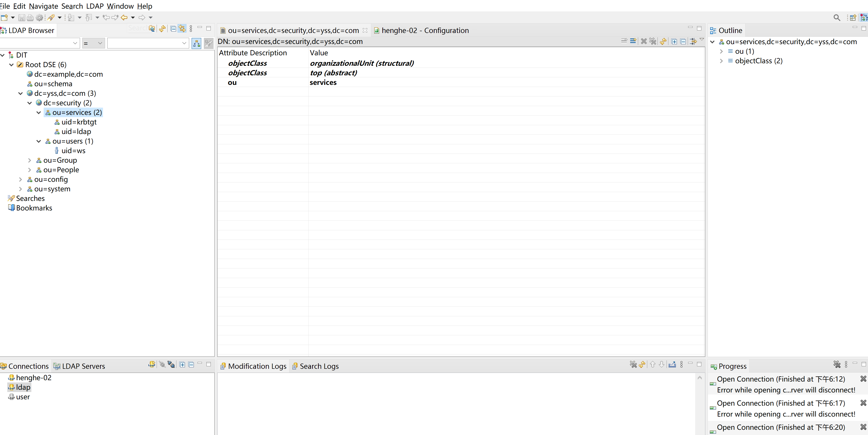This screenshot has width=868, height=435.
Task: Toggle quick filter icon in entry editor
Action: (693, 41)
